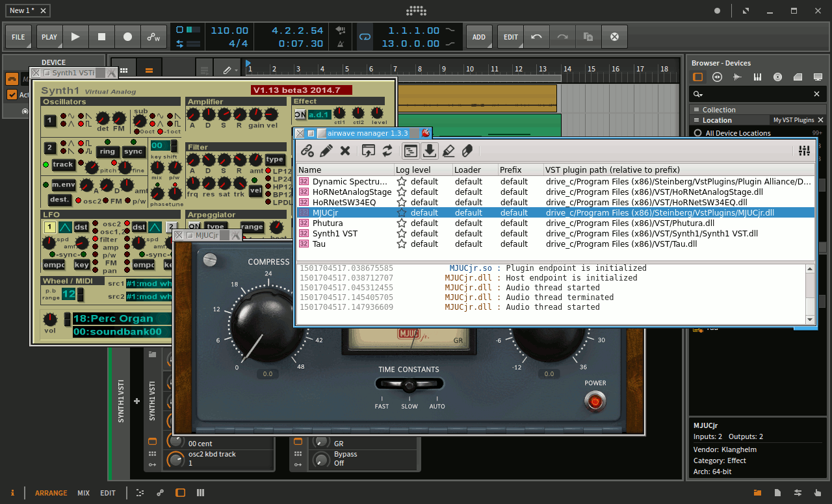The height and width of the screenshot is (504, 832).
Task: Toggle the arranger loop button
Action: (x=365, y=37)
